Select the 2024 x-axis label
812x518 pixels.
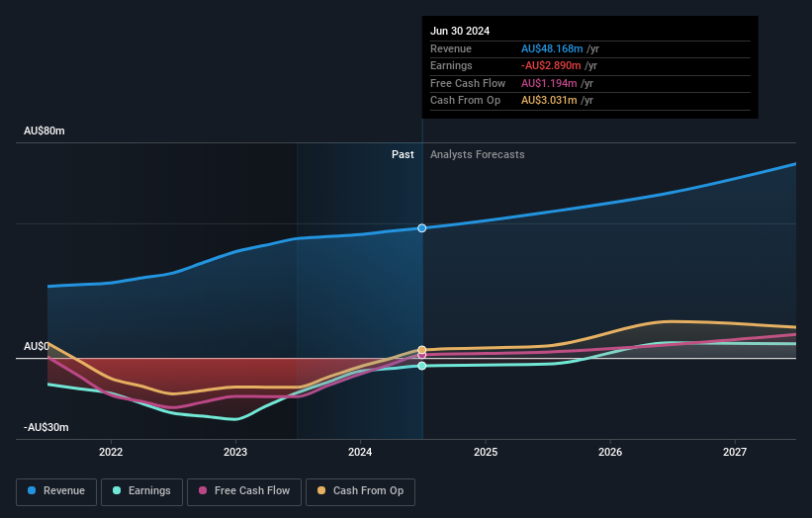[360, 453]
